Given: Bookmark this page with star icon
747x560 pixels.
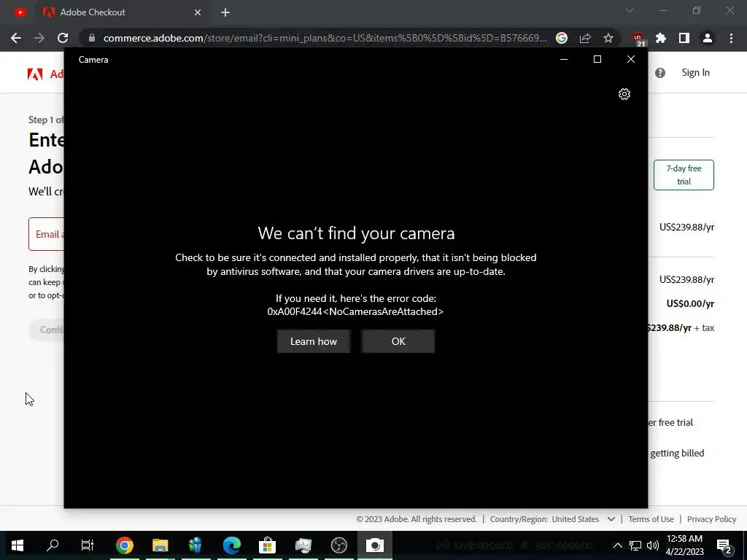Looking at the screenshot, I should pyautogui.click(x=608, y=38).
